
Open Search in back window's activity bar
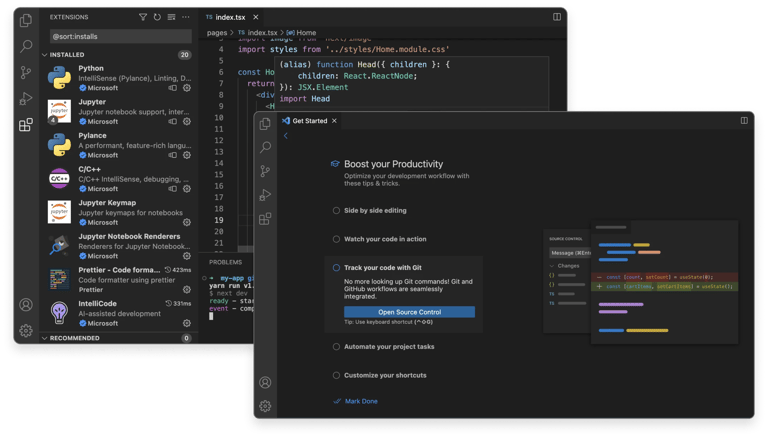pyautogui.click(x=26, y=46)
